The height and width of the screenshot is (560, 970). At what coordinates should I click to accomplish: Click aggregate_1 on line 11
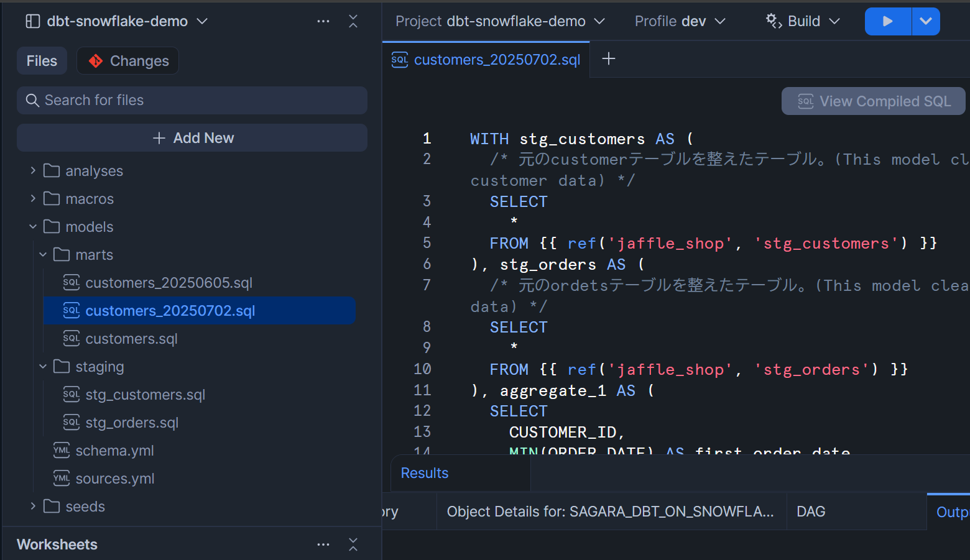(553, 391)
